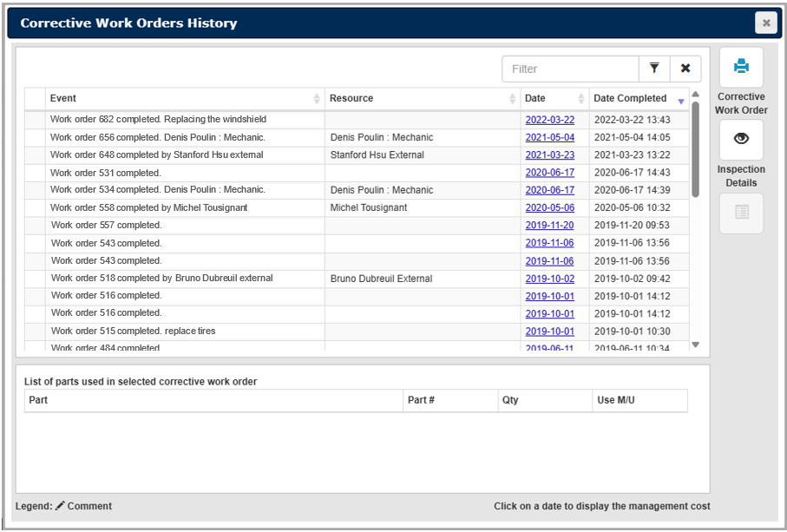The image size is (787, 532).
Task: Open date link 2021-05-04
Action: pyautogui.click(x=549, y=138)
